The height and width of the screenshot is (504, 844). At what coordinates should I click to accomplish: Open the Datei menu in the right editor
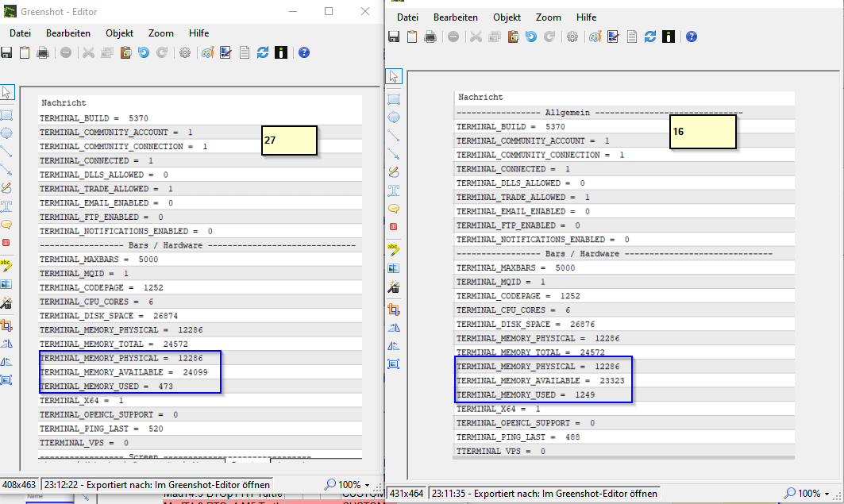pos(407,17)
